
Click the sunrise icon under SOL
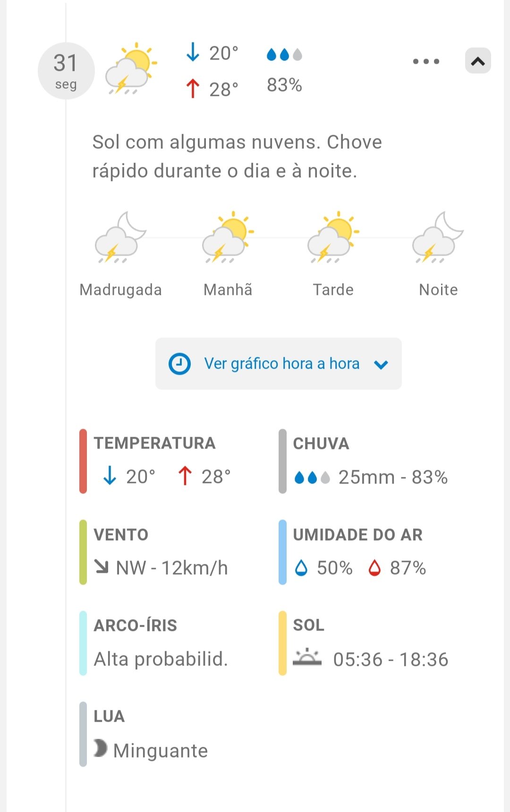pyautogui.click(x=307, y=657)
